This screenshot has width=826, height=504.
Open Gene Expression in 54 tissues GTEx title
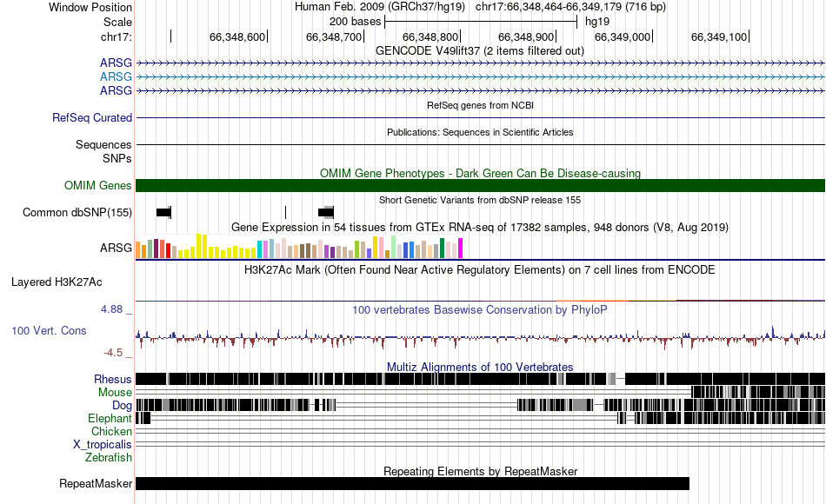(480, 228)
